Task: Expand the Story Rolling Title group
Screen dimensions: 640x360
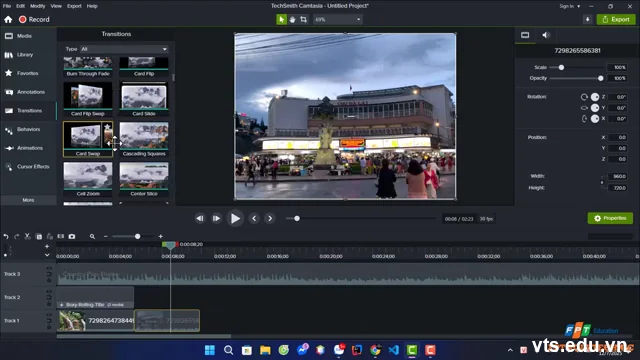Action: point(62,305)
